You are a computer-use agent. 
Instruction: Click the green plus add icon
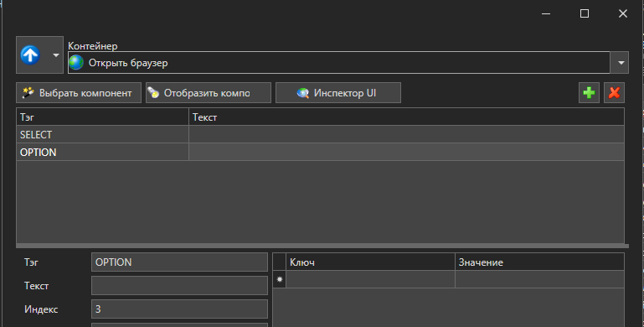pyautogui.click(x=589, y=92)
